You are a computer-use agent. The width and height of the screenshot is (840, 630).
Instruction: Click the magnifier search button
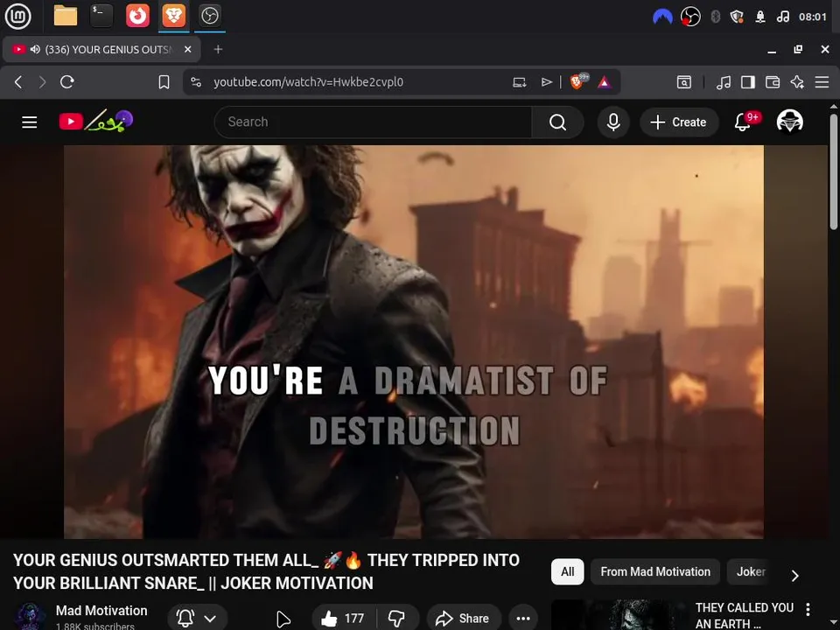(x=557, y=122)
